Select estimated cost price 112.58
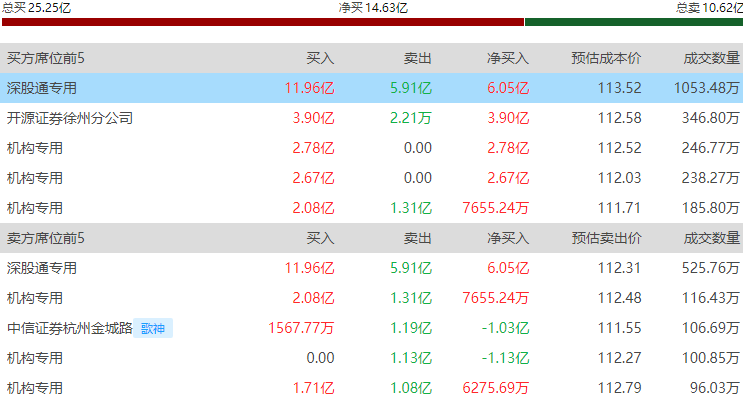Viewport: 743px width, 397px height. 619,118
